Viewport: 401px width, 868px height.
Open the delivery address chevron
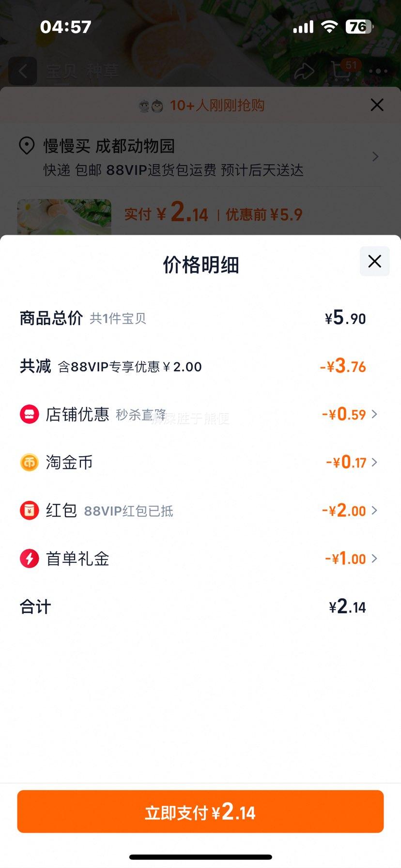click(375, 156)
